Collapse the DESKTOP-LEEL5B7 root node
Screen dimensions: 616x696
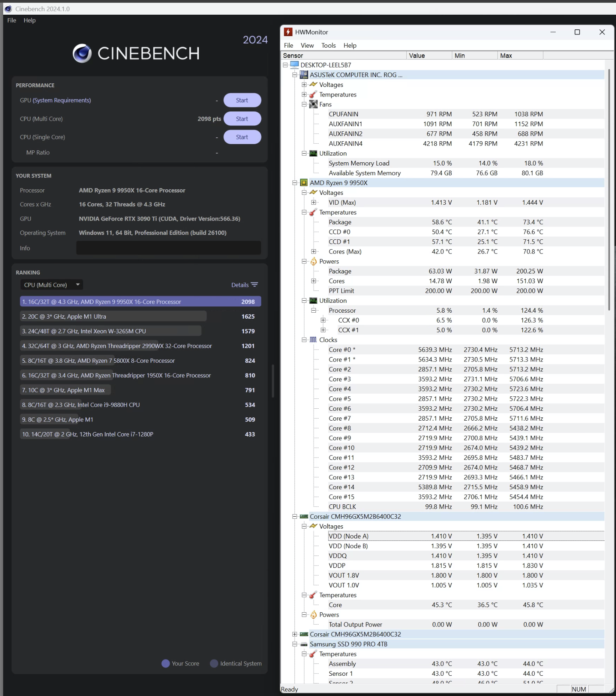(285, 65)
